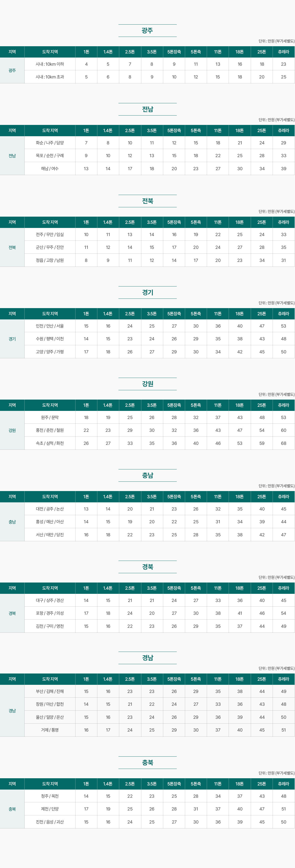295x868 pixels.
Task: Select the 대전 / 공주 / 논산 destination cell
Action: tap(50, 509)
